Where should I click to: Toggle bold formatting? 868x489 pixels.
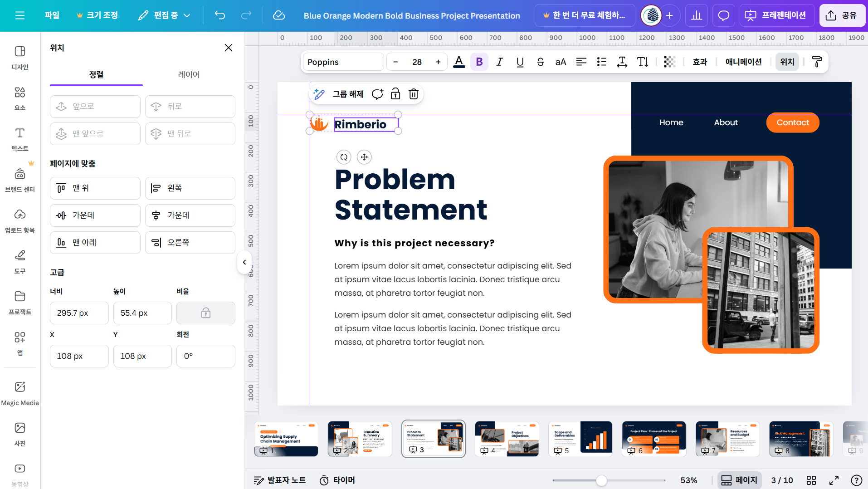(479, 62)
